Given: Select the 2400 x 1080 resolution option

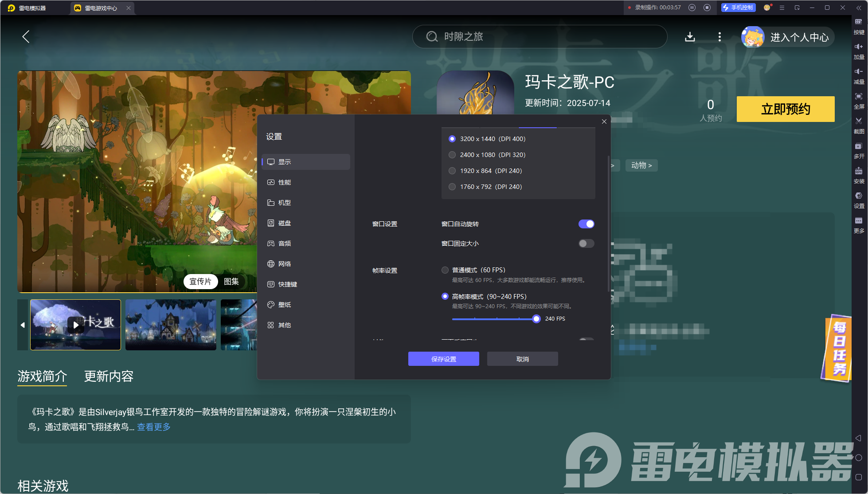Looking at the screenshot, I should tap(452, 155).
